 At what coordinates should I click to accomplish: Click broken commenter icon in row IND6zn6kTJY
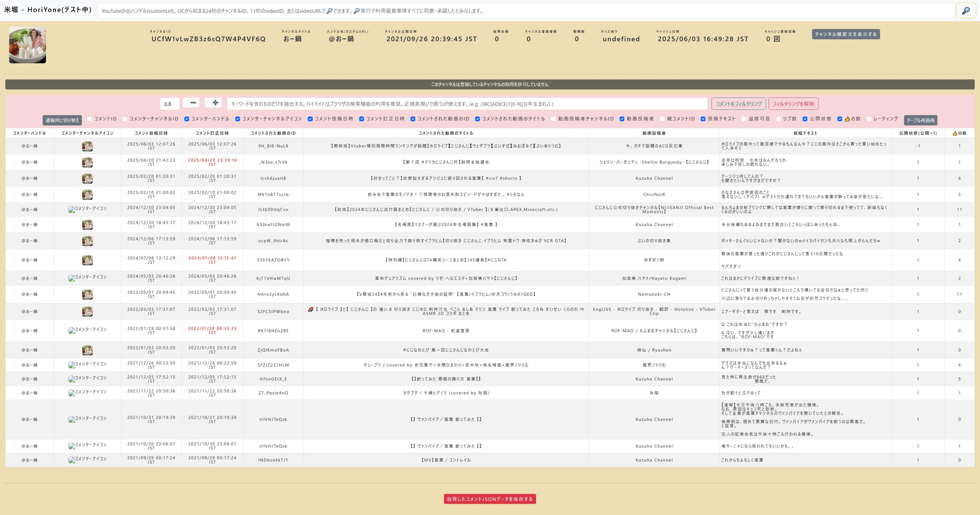(x=87, y=459)
